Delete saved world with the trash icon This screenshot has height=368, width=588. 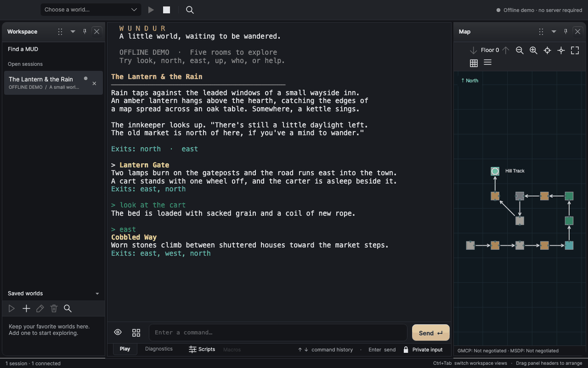(54, 309)
